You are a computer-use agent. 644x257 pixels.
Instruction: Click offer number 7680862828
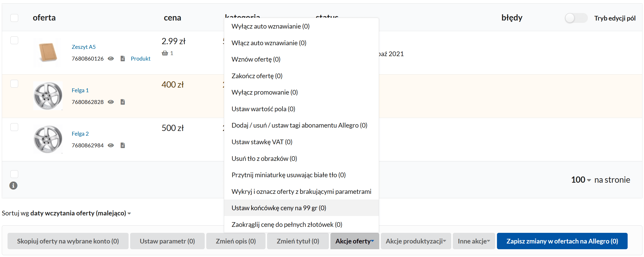coord(88,102)
